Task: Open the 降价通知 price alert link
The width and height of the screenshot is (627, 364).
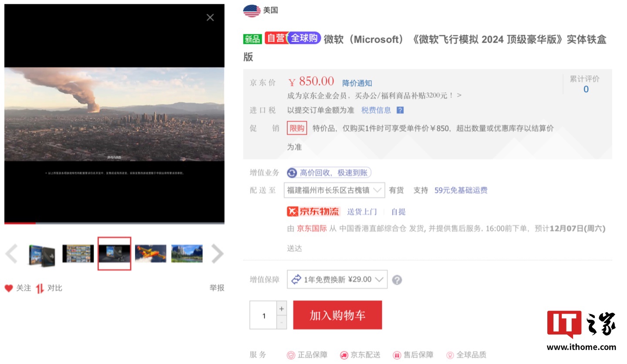Action: (357, 83)
